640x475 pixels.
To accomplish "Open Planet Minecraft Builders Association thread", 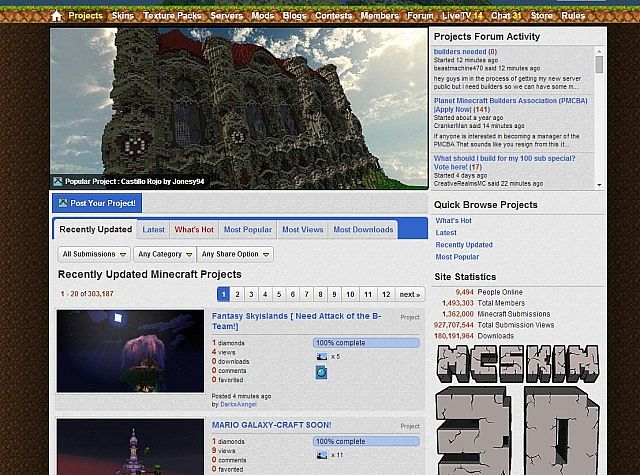I will click(x=510, y=105).
